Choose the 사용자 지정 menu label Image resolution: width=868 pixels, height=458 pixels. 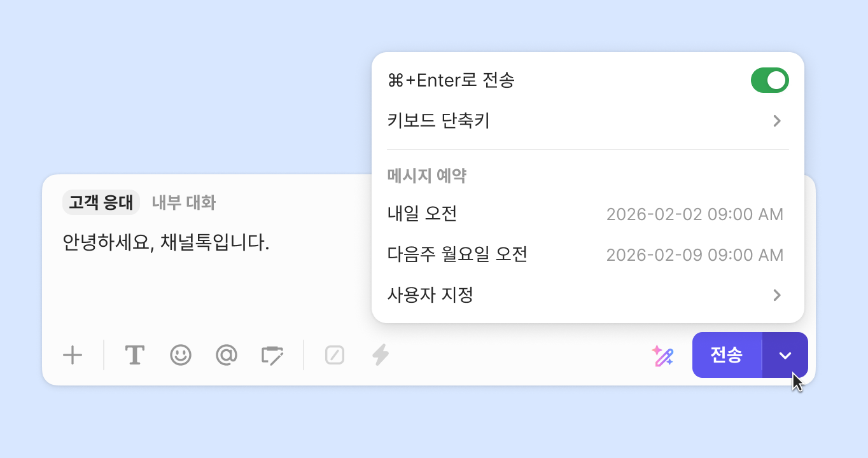430,295
